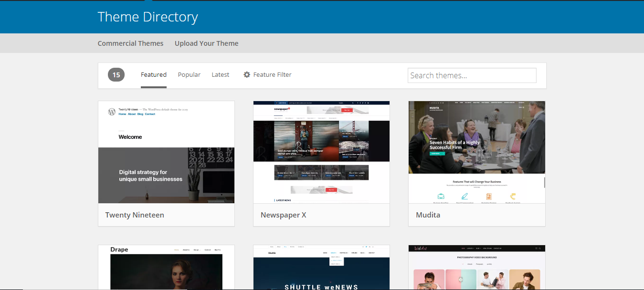The image size is (644, 290).
Task: Open the Mudita theme screenshot
Action: (x=476, y=152)
